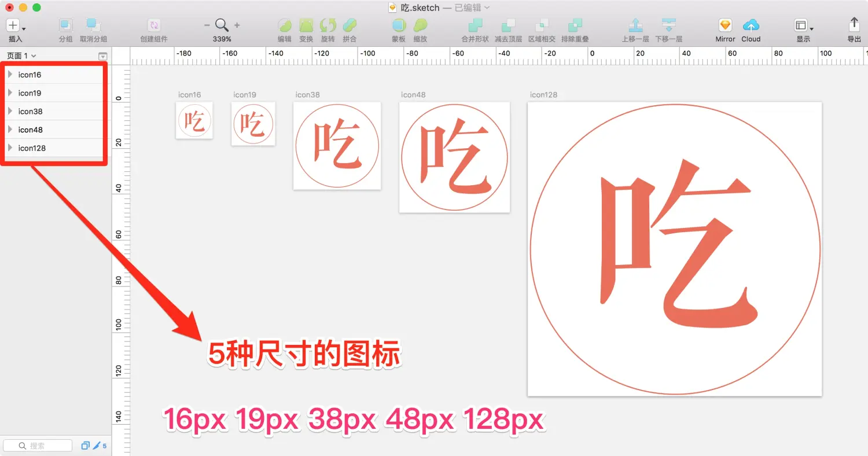Click the Create Symbol (创建组件) icon
The width and height of the screenshot is (868, 456).
(x=154, y=25)
